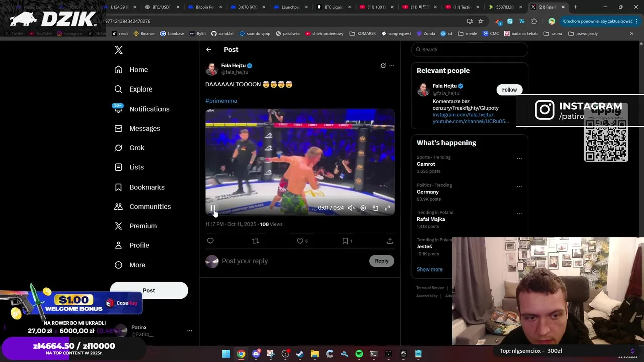Click the X Search box
644x362 pixels.
point(469,49)
